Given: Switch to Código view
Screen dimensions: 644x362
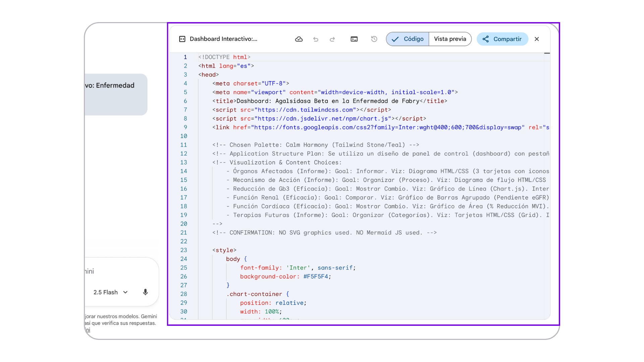Looking at the screenshot, I should coord(408,39).
